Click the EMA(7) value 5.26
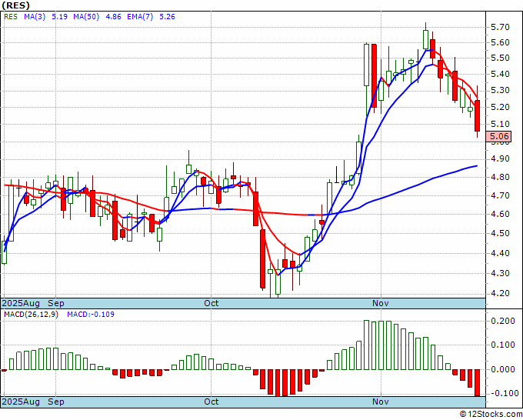 (x=167, y=17)
